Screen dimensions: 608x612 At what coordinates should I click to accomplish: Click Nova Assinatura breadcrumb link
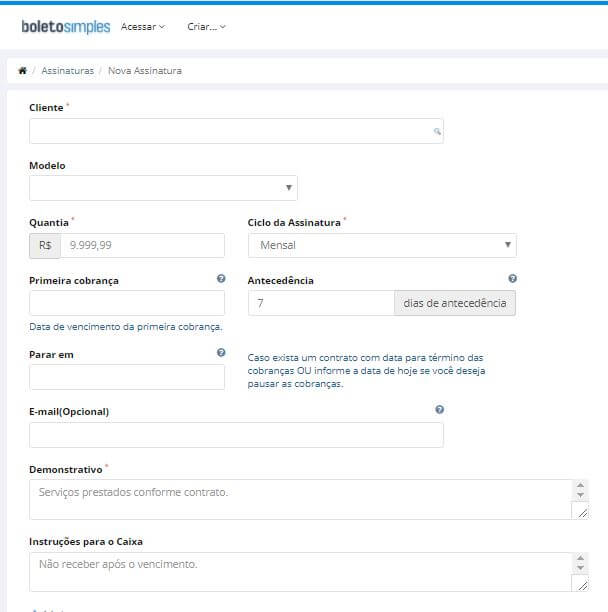pyautogui.click(x=145, y=71)
